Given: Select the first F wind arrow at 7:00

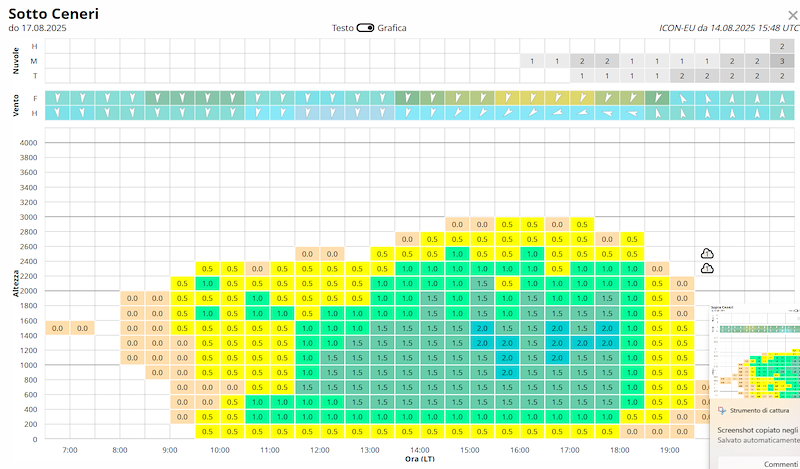Looking at the screenshot, I should click(58, 97).
